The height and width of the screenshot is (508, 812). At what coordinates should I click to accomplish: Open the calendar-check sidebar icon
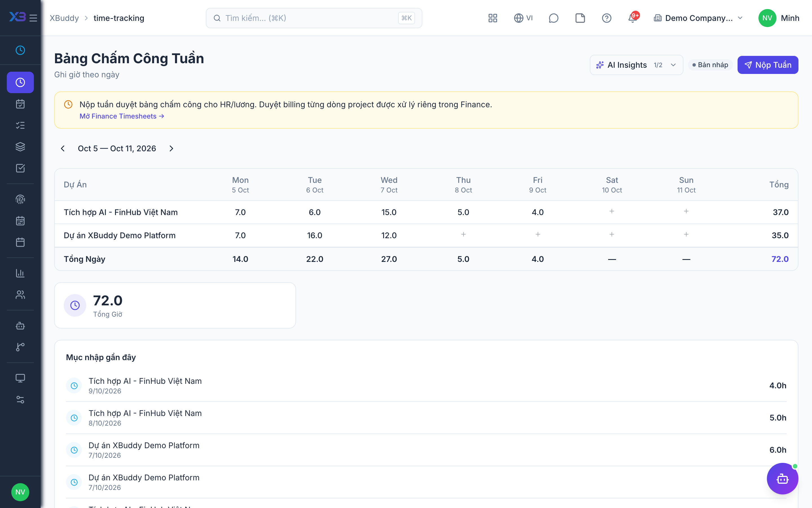[20, 104]
